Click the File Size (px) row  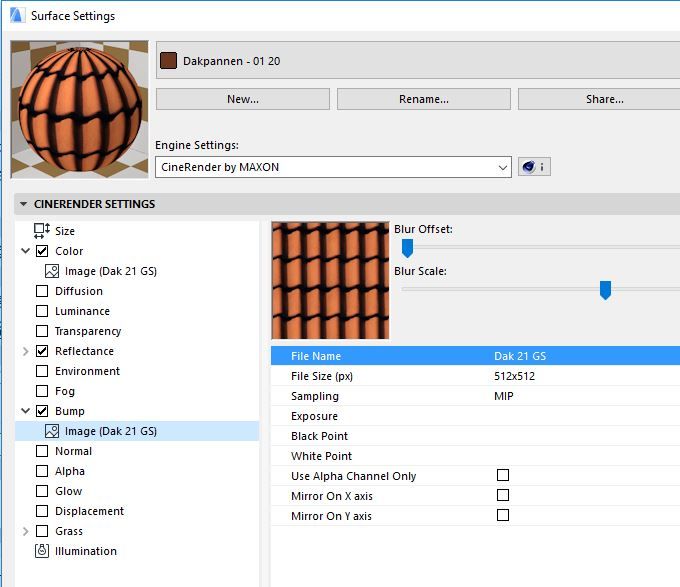pos(475,376)
